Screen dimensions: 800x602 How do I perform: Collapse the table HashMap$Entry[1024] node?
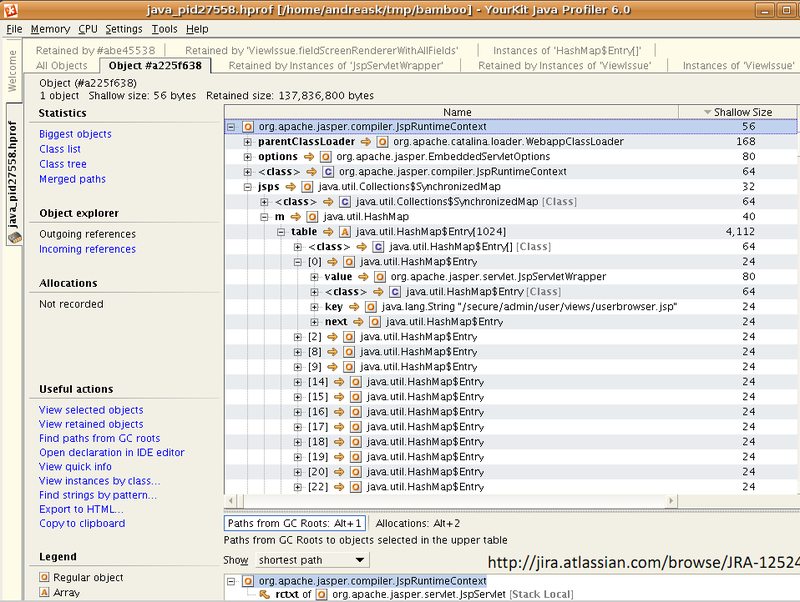point(281,232)
